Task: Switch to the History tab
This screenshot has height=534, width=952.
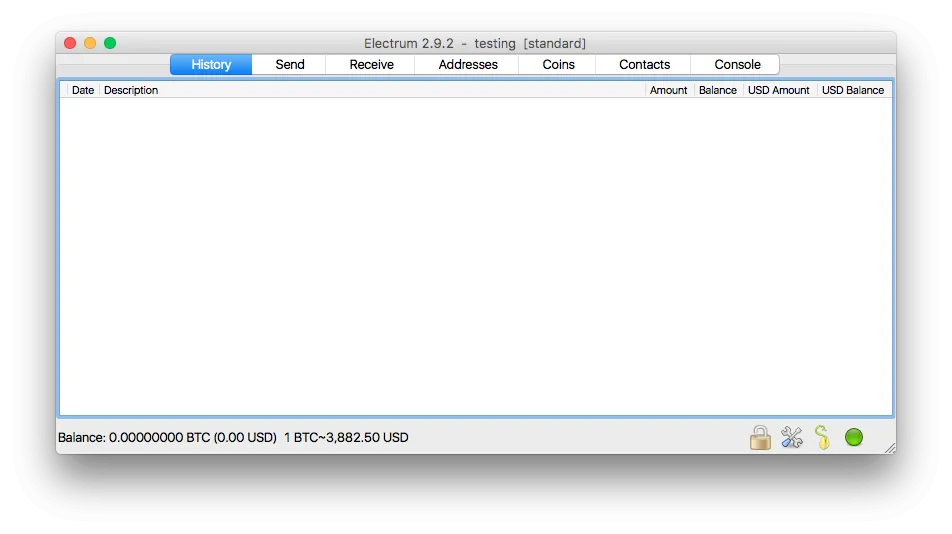Action: [211, 64]
